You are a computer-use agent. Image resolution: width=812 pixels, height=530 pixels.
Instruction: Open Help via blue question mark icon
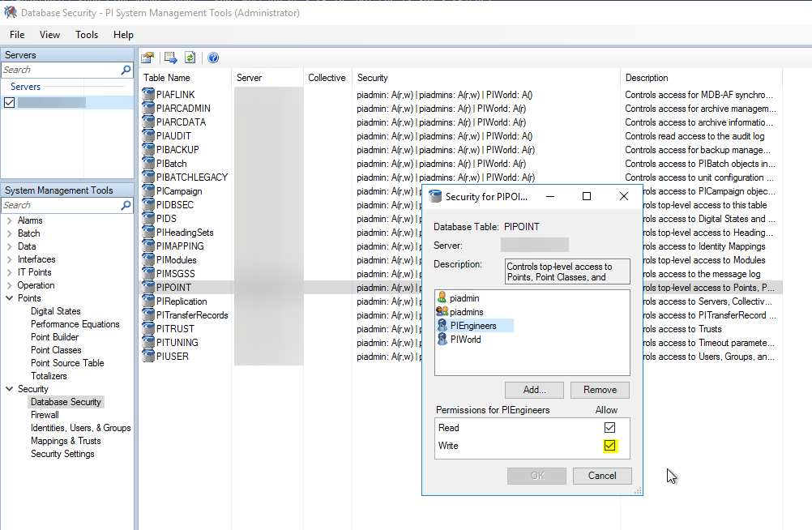coord(213,58)
